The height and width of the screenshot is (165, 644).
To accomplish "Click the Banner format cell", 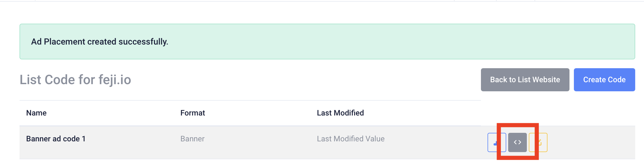I will [192, 139].
